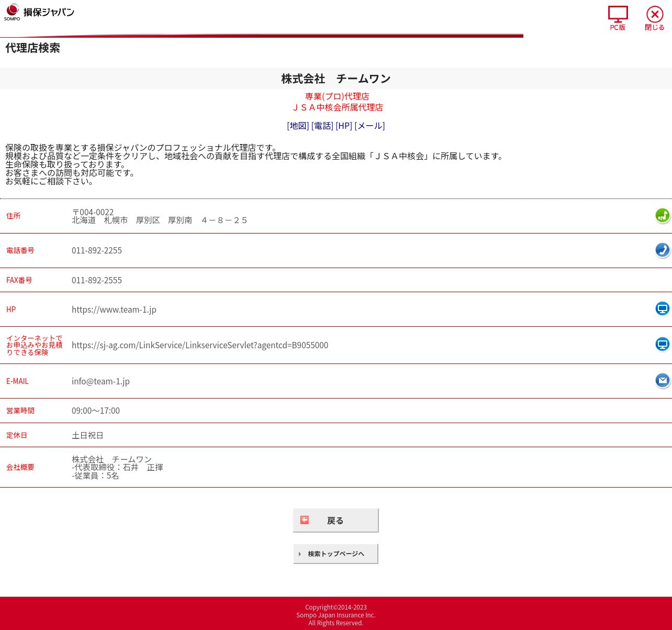Image resolution: width=672 pixels, height=630 pixels.
Task: Follow the [電話] link
Action: coord(322,126)
